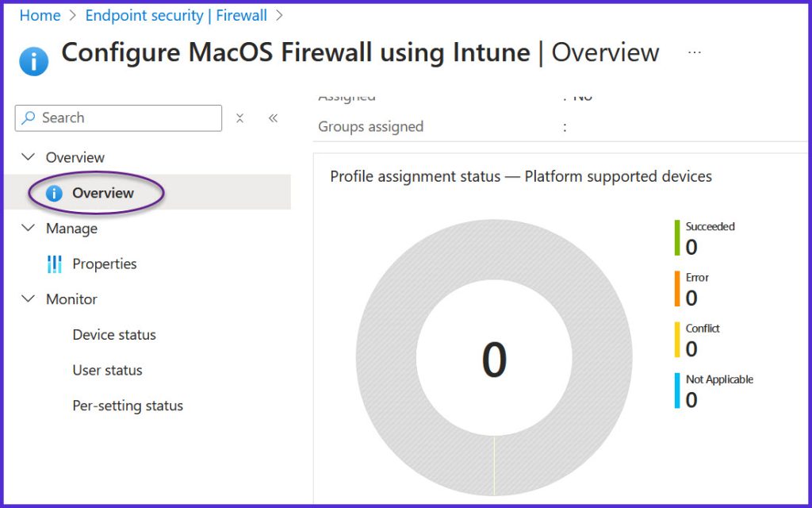Collapse the Monitor section chevron
The width and height of the screenshot is (812, 508).
[29, 298]
